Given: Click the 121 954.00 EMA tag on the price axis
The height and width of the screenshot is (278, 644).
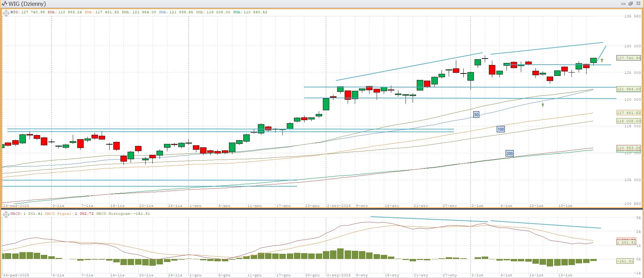Looking at the screenshot, I should tap(628, 89).
